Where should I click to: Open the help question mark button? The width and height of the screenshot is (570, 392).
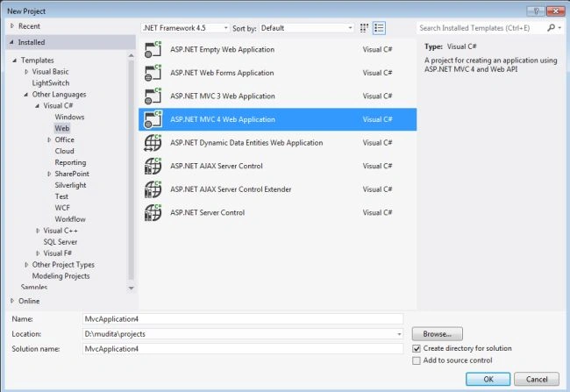pos(536,11)
